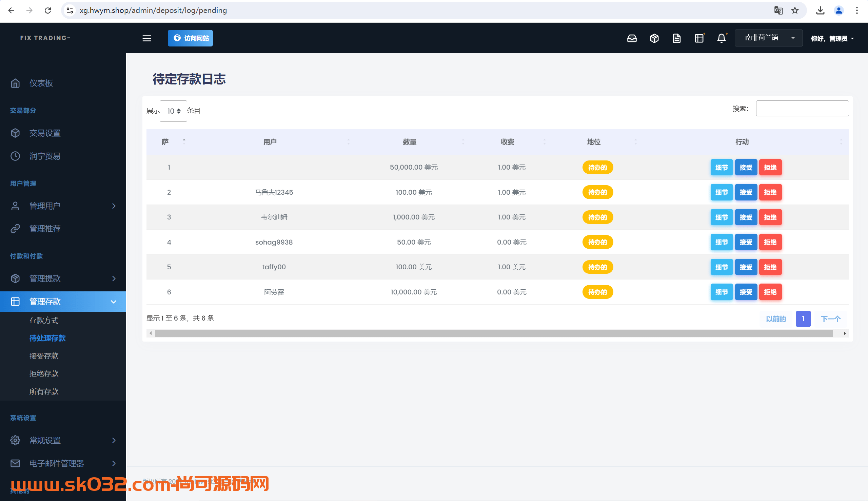The height and width of the screenshot is (501, 868).
Task: Select 待处理存款 submenu item
Action: pyautogui.click(x=47, y=338)
